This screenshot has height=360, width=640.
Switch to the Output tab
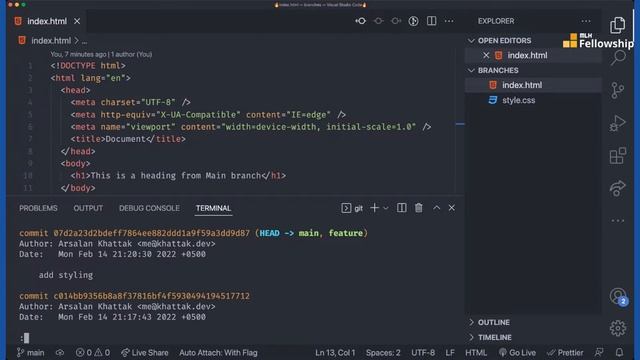point(88,208)
